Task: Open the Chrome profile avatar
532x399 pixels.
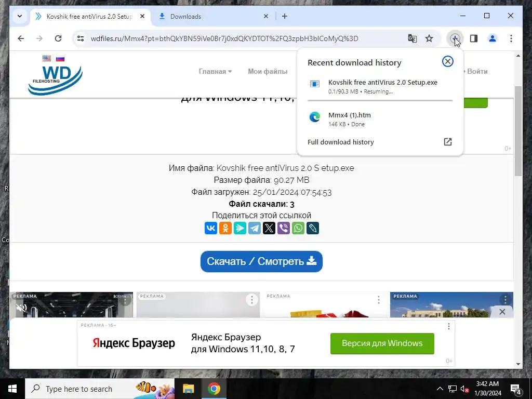Action: click(x=493, y=38)
